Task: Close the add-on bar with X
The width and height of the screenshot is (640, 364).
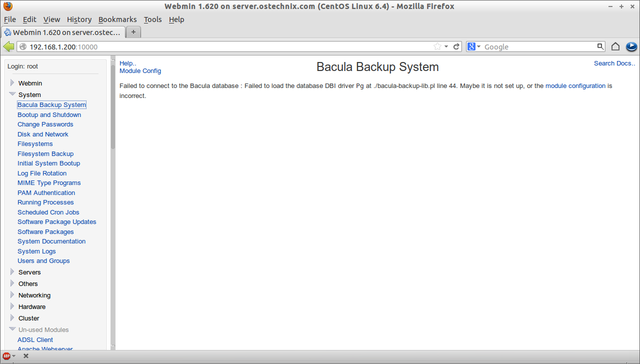Action: (26, 356)
